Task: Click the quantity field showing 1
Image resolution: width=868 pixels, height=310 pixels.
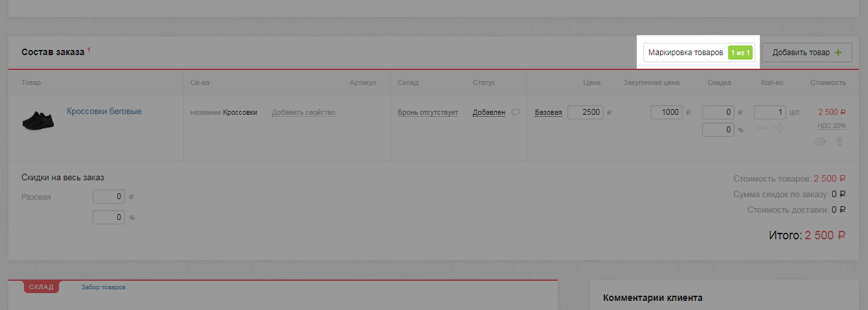Action: pos(770,112)
